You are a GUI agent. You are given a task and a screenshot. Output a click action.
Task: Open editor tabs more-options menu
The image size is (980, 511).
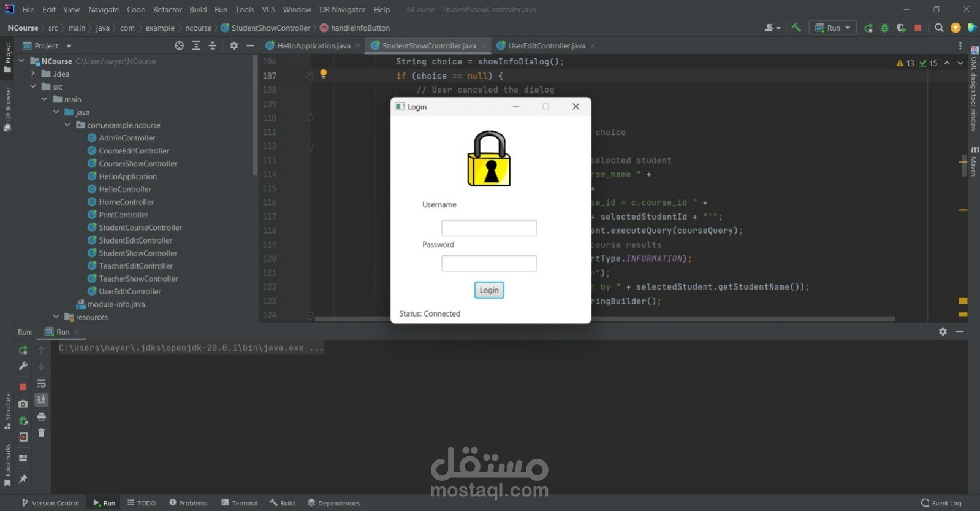tap(960, 45)
